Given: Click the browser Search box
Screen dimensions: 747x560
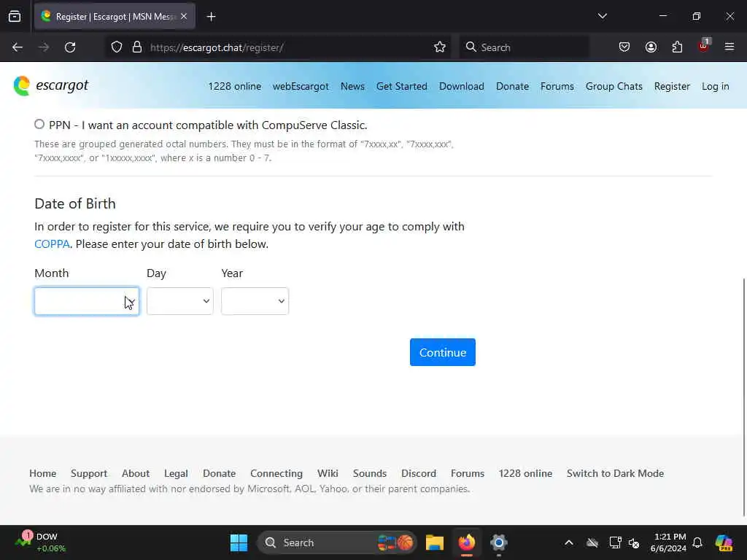Looking at the screenshot, I should click(524, 47).
